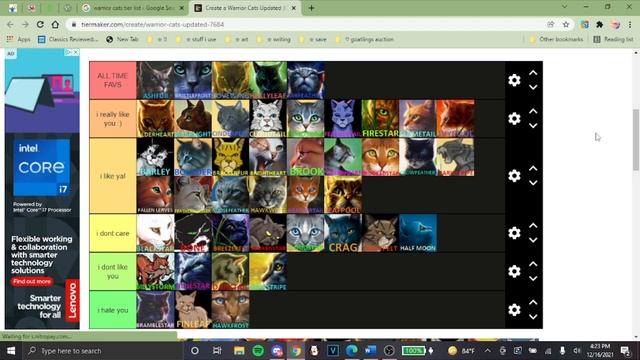
Task: Move 'i really like you' row down
Action: coord(533,126)
